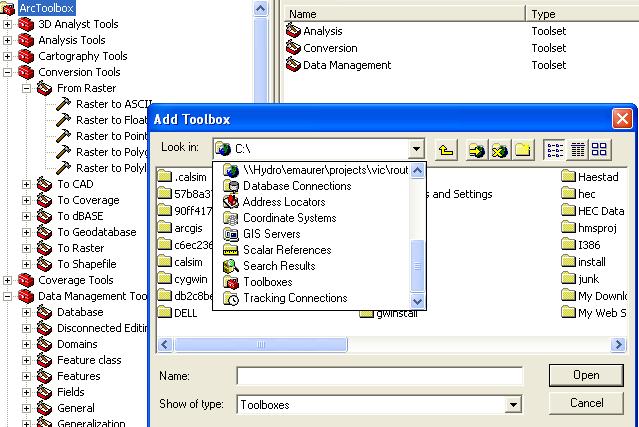This screenshot has height=427, width=639.
Task: Select the Raster to Point hammer icon
Action: tap(63, 136)
